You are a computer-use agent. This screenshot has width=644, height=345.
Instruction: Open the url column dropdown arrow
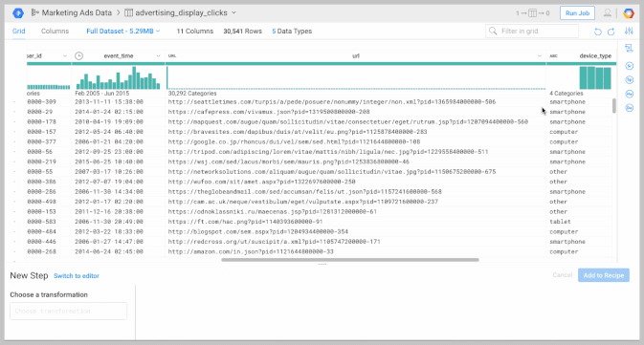(x=540, y=55)
